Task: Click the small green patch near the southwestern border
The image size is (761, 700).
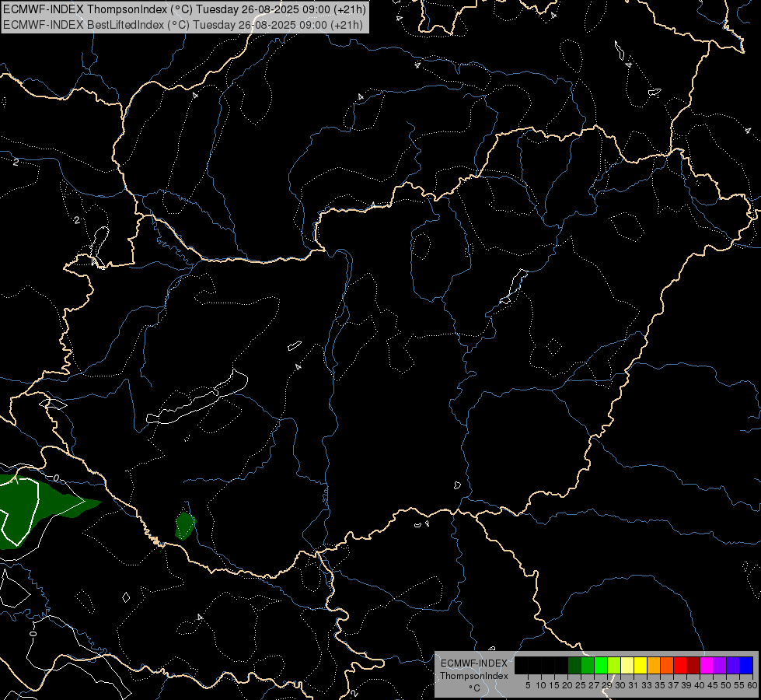Action: pos(185,526)
